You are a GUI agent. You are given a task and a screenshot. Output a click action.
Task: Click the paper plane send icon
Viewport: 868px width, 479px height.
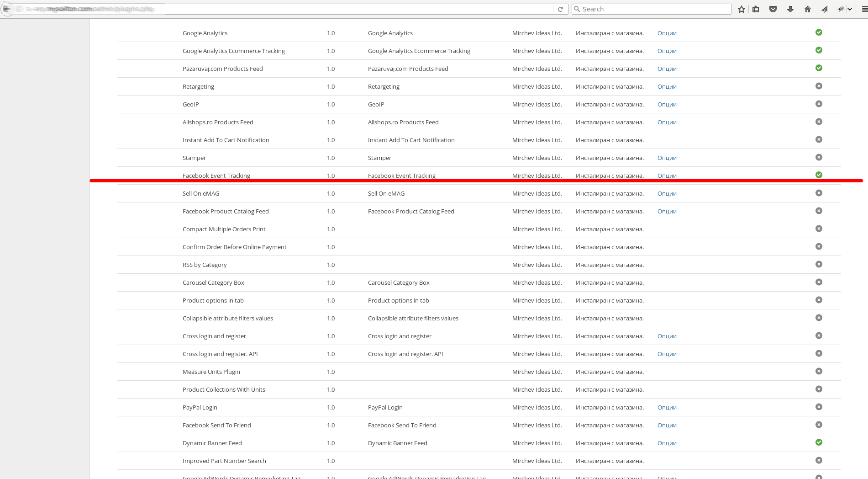[x=825, y=9]
